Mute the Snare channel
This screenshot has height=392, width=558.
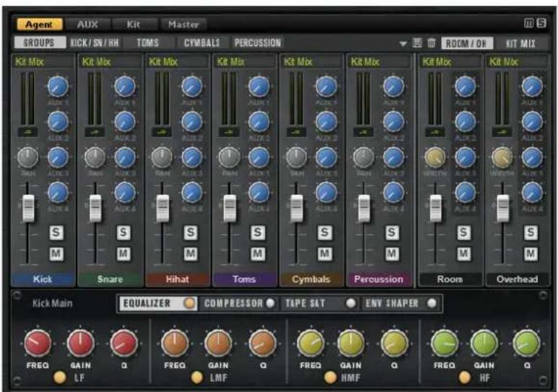(123, 254)
